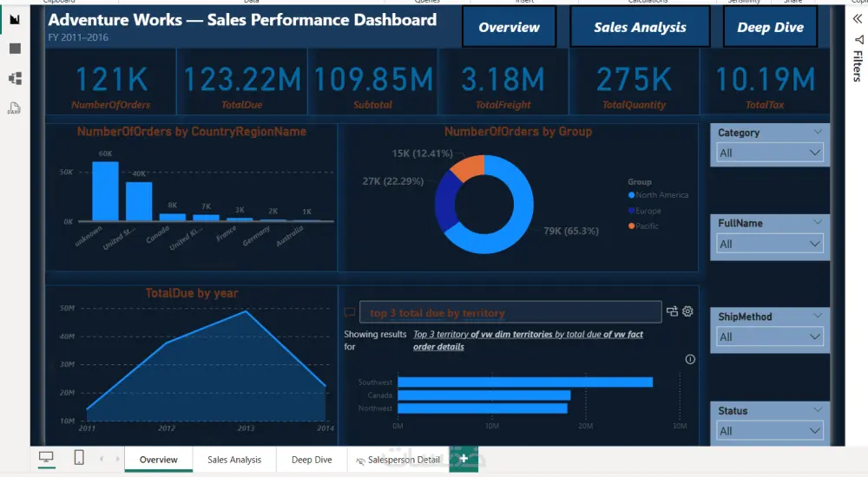Click orange Pacific donut segment
Screen dimensions: 868x477
pos(470,166)
